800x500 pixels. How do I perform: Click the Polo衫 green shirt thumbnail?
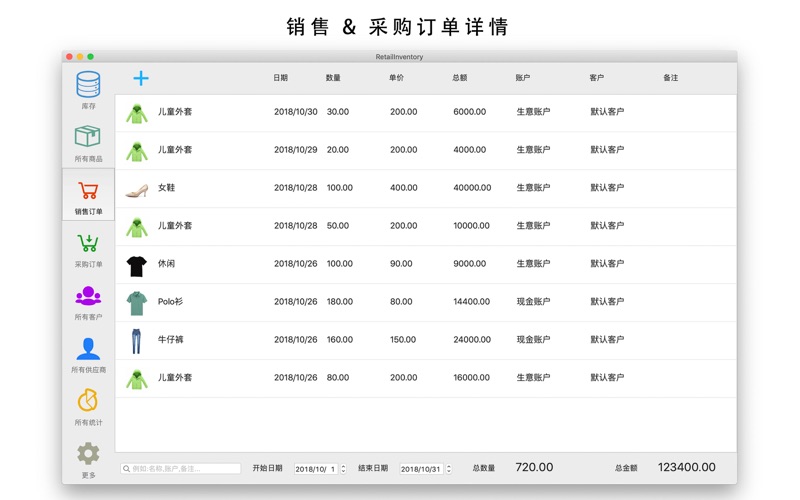(137, 303)
